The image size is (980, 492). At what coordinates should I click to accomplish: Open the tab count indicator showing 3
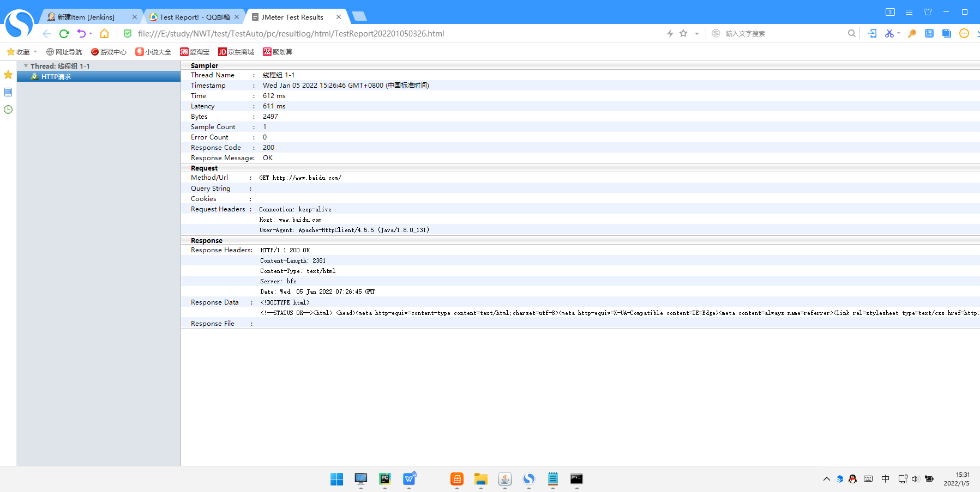point(890,12)
